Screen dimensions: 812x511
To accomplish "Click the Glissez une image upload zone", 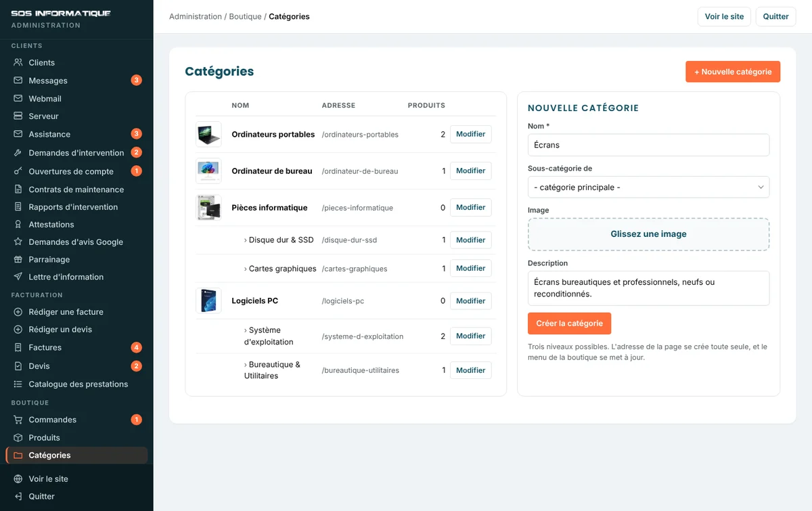I will 648,234.
